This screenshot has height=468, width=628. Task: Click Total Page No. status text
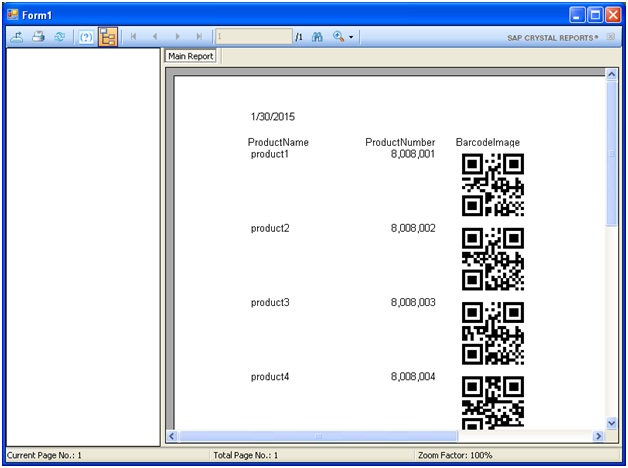point(246,455)
